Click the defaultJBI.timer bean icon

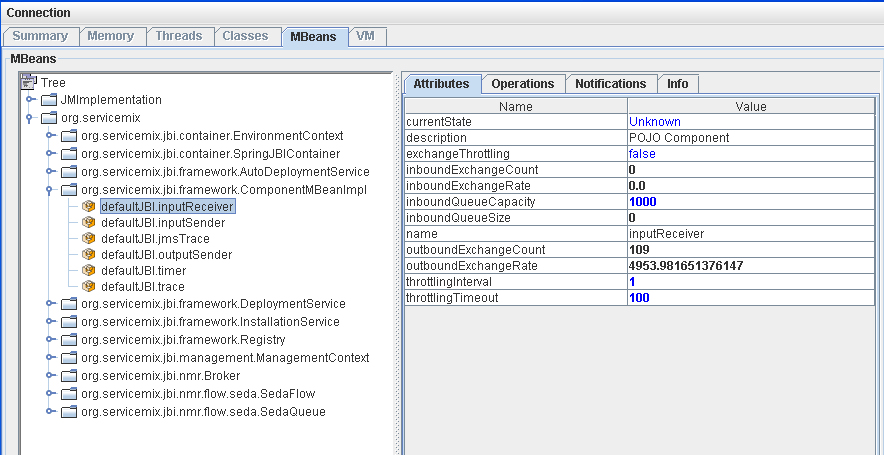click(89, 270)
